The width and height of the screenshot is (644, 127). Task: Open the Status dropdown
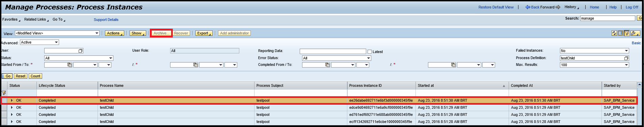79,58
